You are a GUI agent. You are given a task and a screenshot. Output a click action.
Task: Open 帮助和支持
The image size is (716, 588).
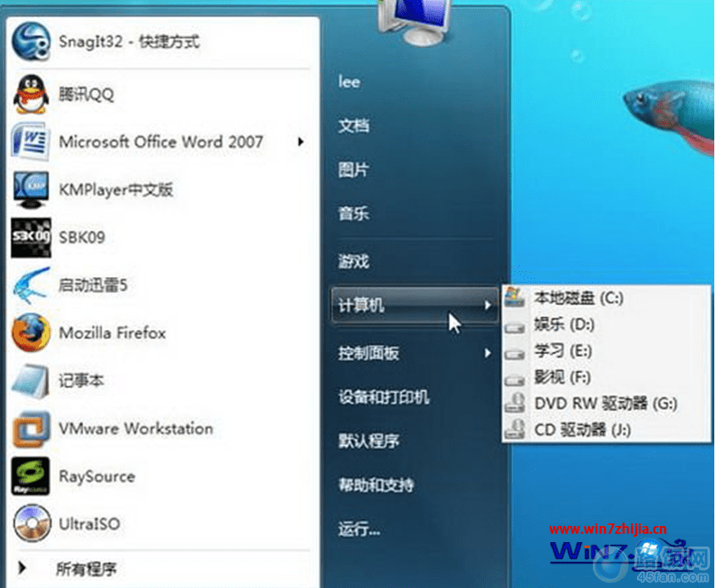pyautogui.click(x=376, y=484)
